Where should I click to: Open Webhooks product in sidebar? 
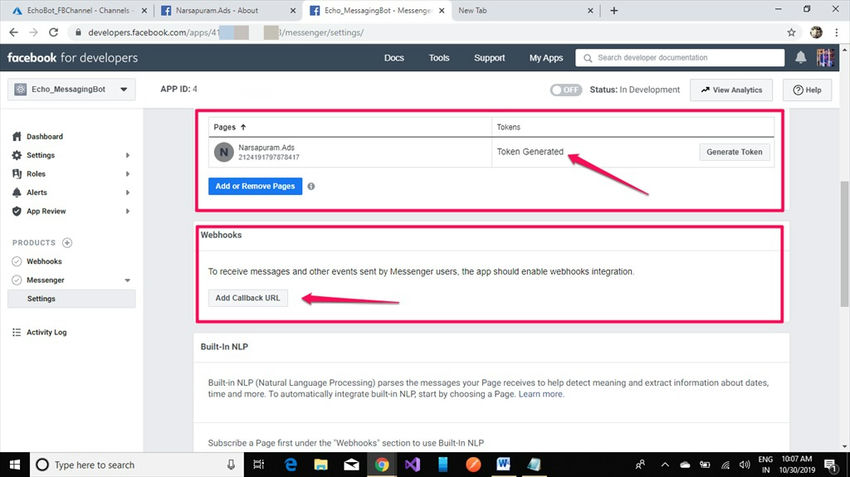(44, 261)
